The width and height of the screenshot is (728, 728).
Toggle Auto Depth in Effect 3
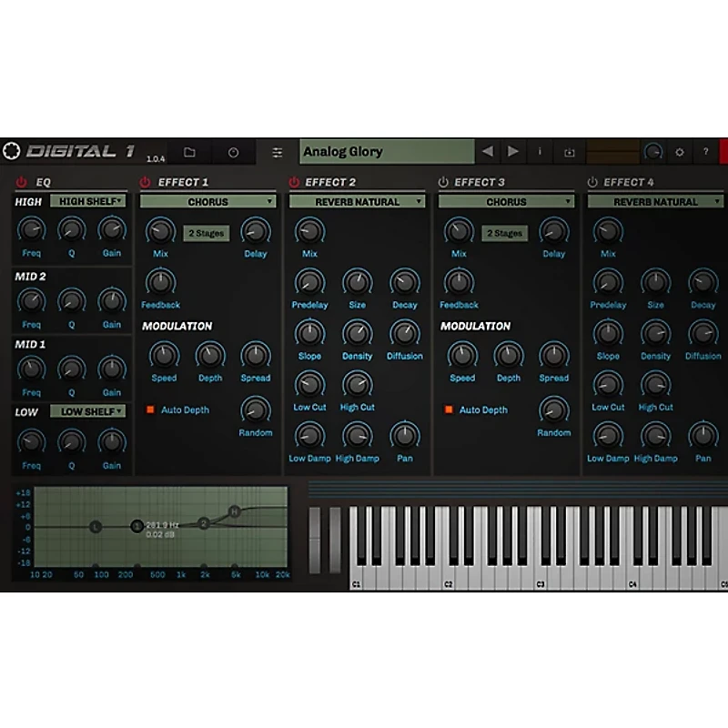(449, 409)
